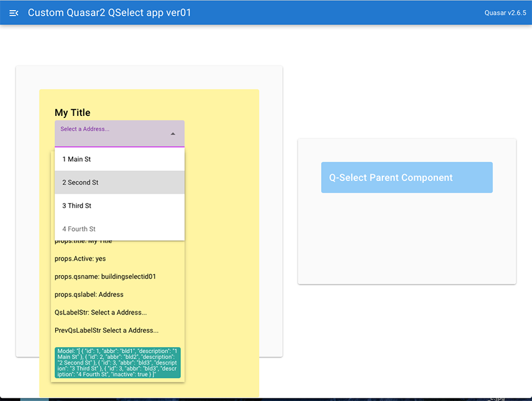Click the Custom Quasar2 QSelect app title
This screenshot has height=401, width=532.
[110, 13]
